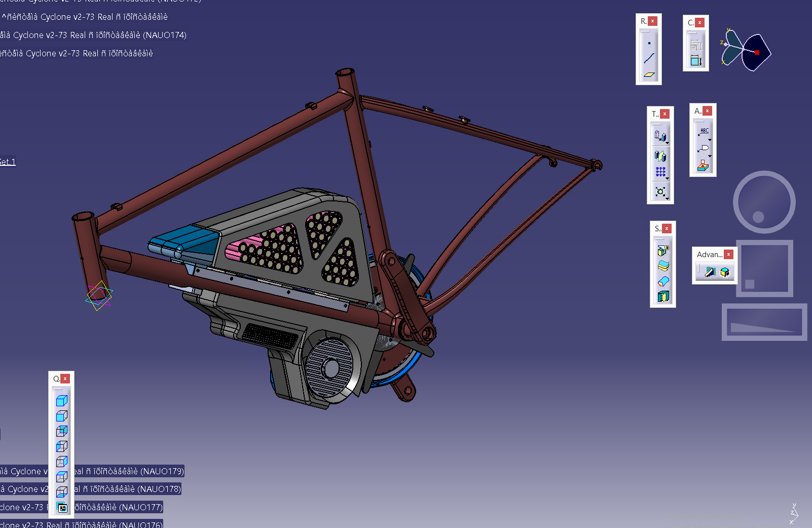Switch to Front View in Quick View toolbar
Image resolution: width=812 pixels, height=528 pixels.
pos(62,416)
